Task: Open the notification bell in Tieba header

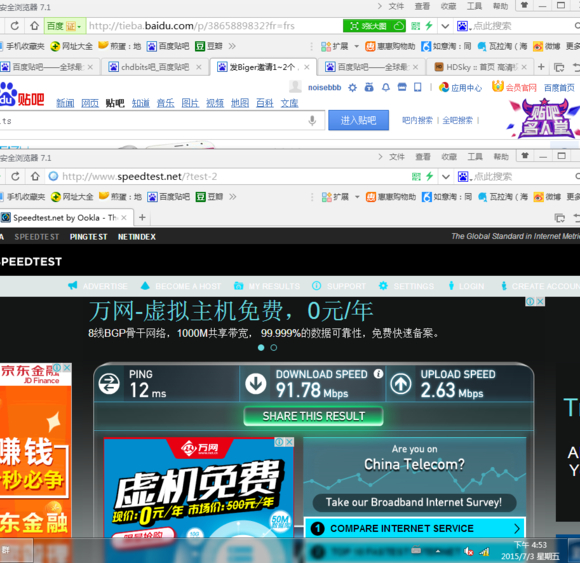Action: click(386, 88)
